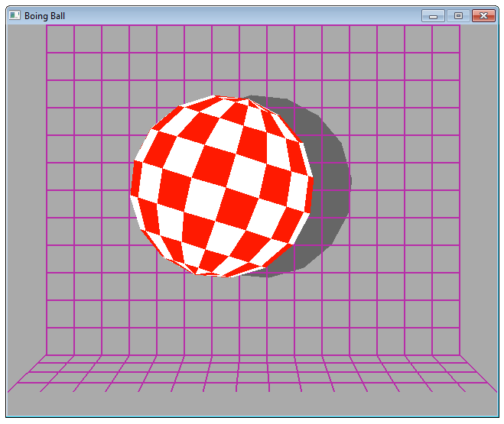Click the wall grid directly above the ball

click(x=222, y=61)
